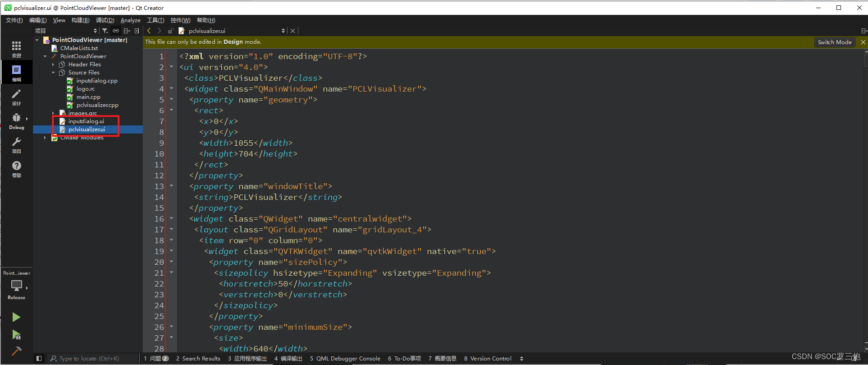The width and height of the screenshot is (868, 365).
Task: Click the filter tree funnel icon
Action: click(x=105, y=31)
